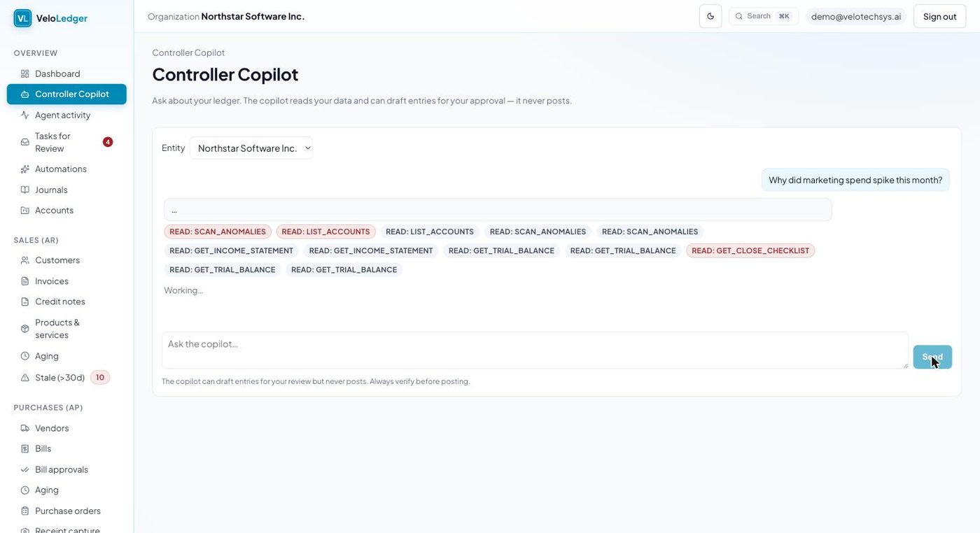The image size is (980, 533).
Task: Click the AP Aging clock icon
Action: (25, 490)
